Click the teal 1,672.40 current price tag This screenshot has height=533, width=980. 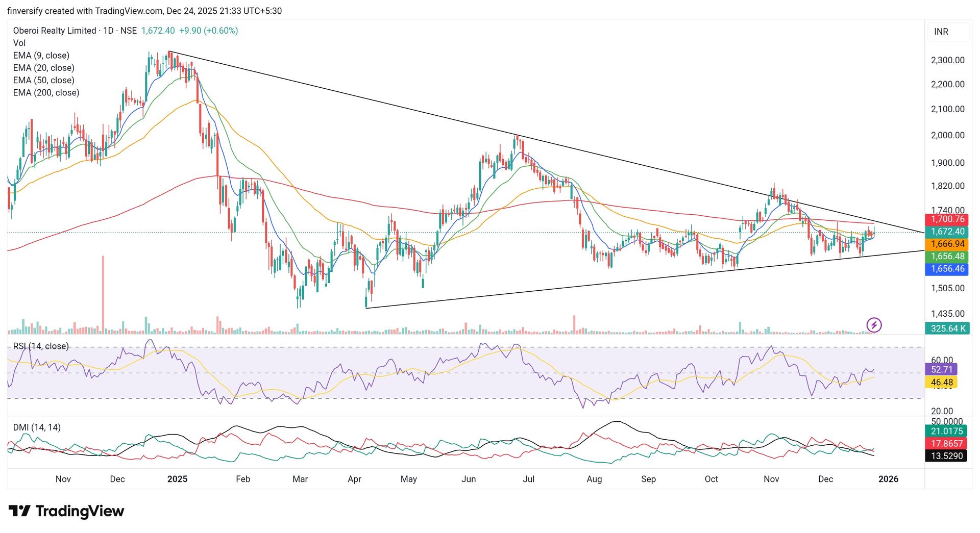[947, 232]
